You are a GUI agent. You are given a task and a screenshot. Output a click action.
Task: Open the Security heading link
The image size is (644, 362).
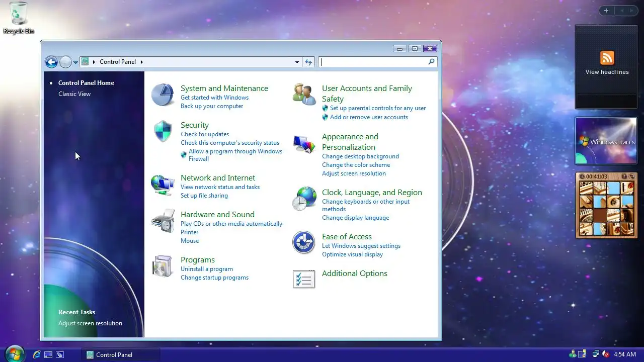coord(195,125)
